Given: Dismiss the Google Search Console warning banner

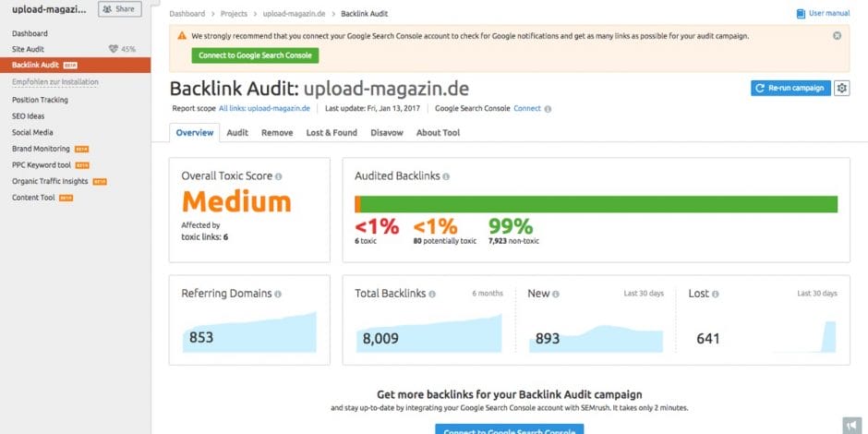Looking at the screenshot, I should tap(837, 36).
